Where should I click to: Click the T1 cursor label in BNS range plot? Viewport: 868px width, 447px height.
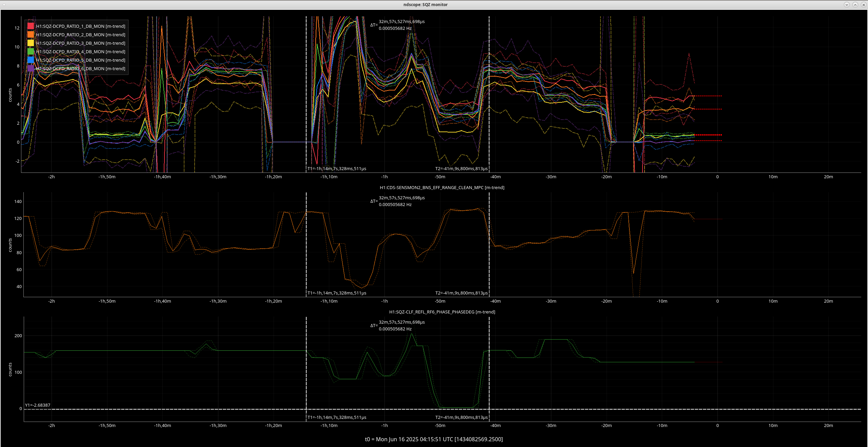point(337,293)
